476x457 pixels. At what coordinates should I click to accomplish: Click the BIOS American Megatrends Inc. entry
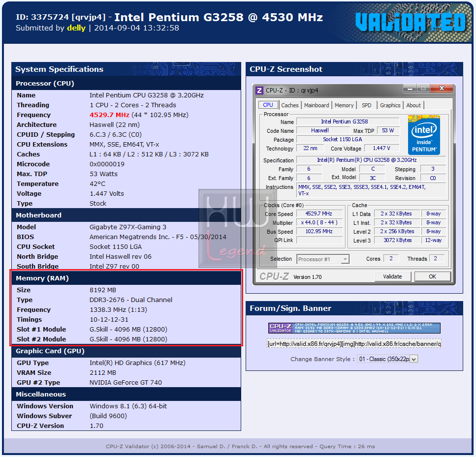[158, 237]
